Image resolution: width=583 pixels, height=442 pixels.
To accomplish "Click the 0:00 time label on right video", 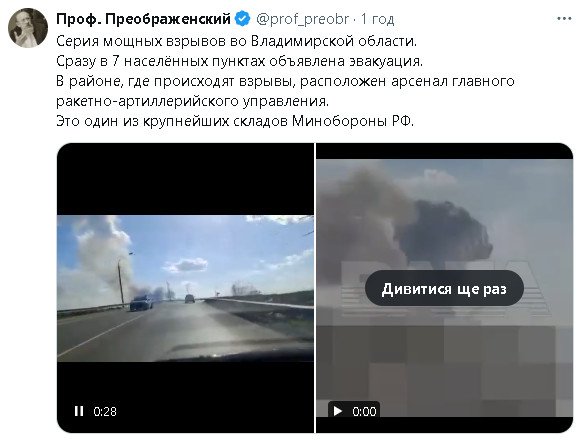I will (364, 412).
